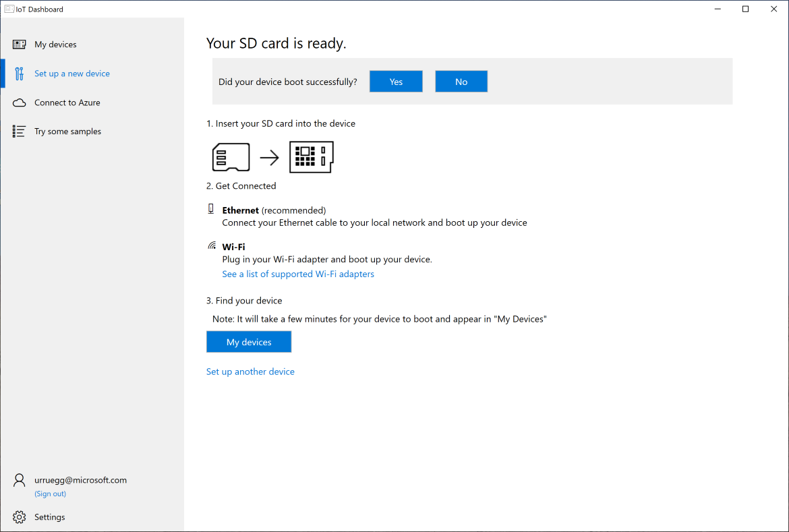Click the My devices board icon in sidebar
Image resolution: width=789 pixels, height=532 pixels.
(x=19, y=45)
